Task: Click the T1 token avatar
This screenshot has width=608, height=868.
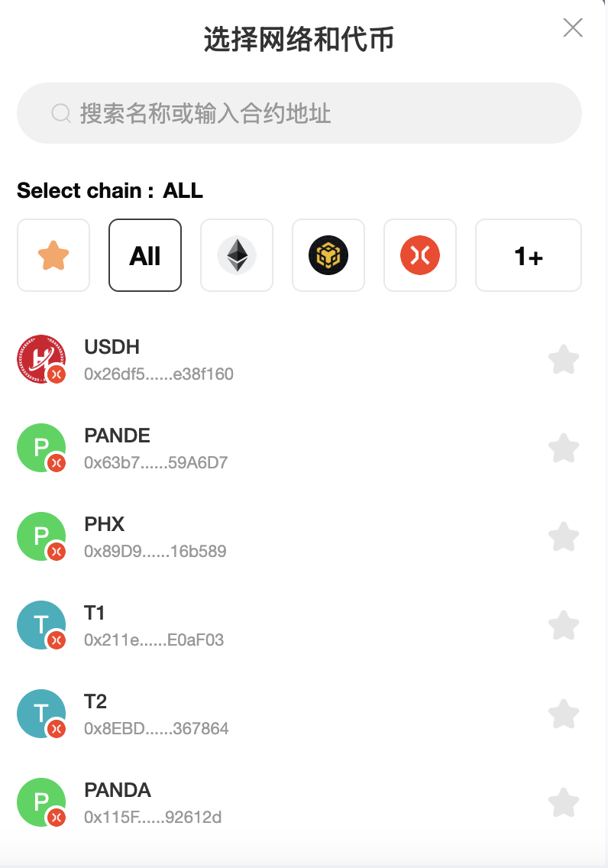Action: pyautogui.click(x=41, y=625)
